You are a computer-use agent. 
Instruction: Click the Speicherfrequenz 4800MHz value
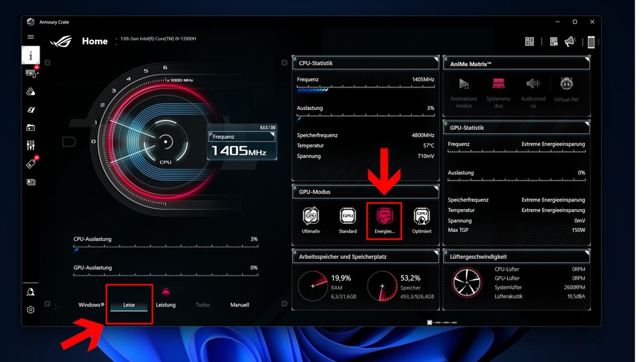click(423, 135)
